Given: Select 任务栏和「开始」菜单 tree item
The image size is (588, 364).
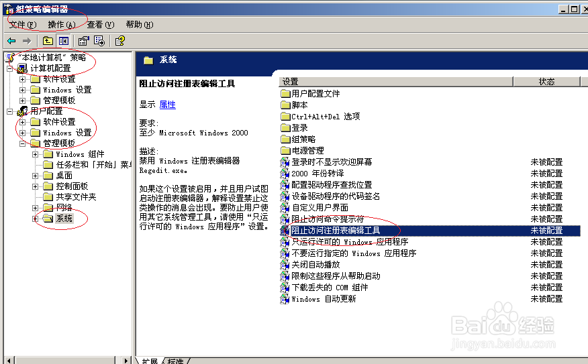Looking at the screenshot, I should pos(94,165).
